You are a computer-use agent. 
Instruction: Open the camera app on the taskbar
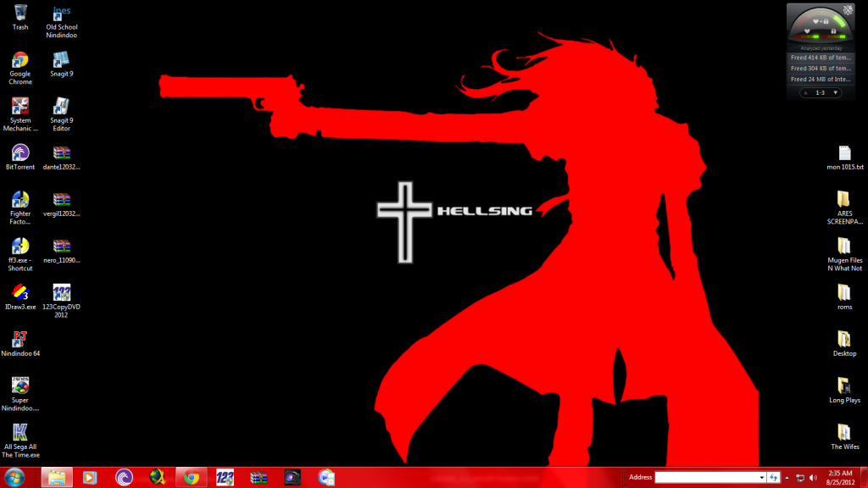pyautogui.click(x=292, y=477)
